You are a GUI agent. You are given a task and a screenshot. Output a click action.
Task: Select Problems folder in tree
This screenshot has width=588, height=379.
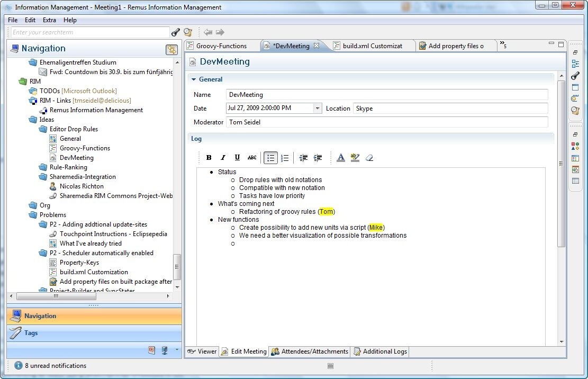[x=52, y=215]
